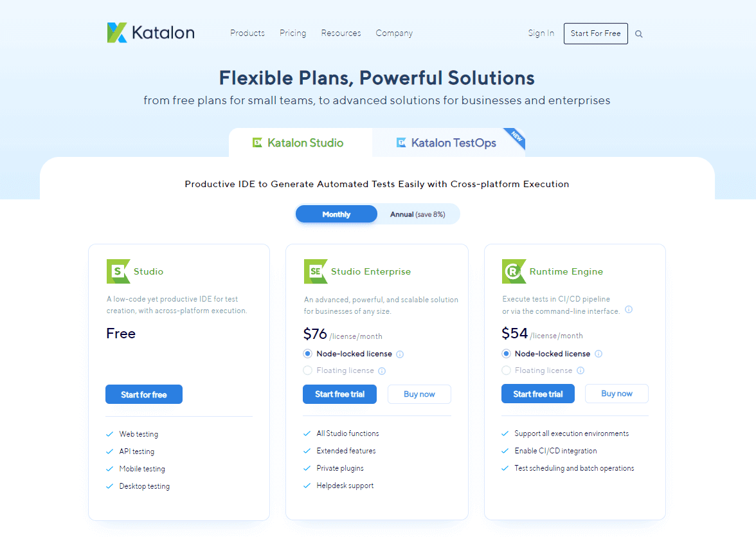Click the Katalon logo in header

click(x=150, y=33)
